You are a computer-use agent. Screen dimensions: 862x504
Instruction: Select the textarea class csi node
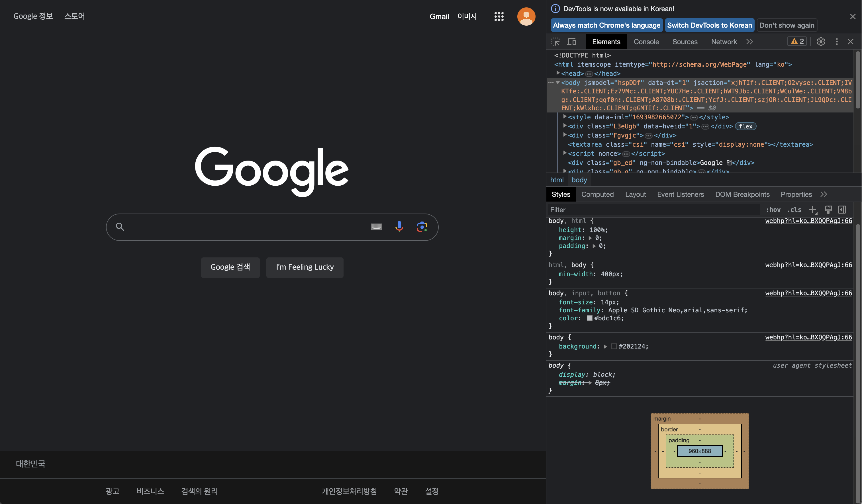coord(690,144)
